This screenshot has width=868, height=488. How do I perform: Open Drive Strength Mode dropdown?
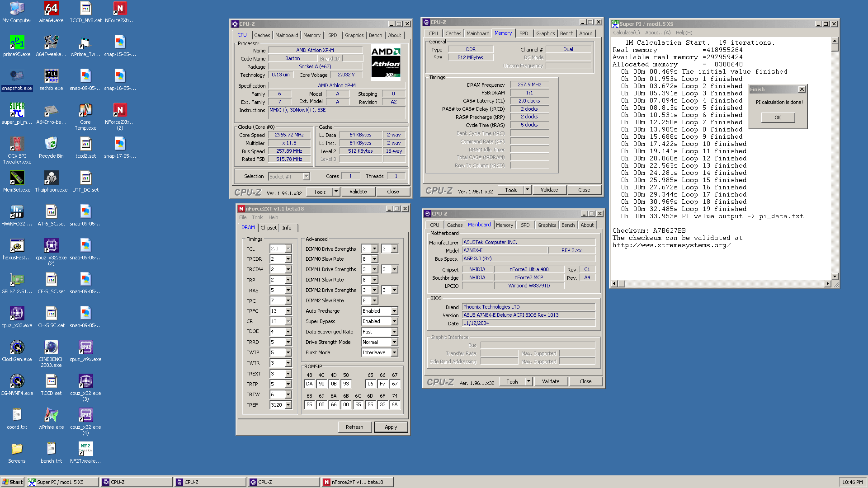point(394,342)
